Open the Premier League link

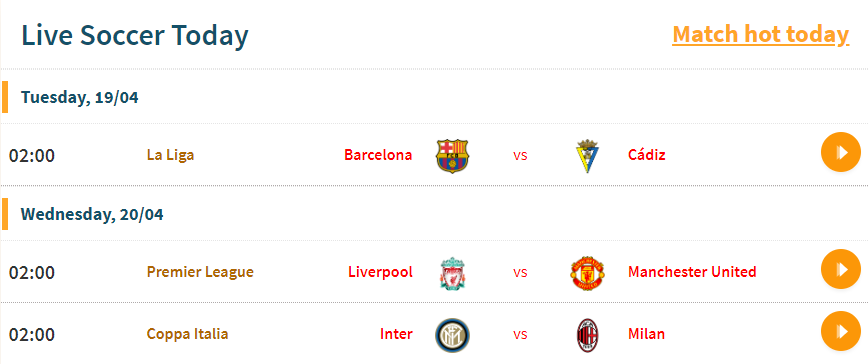[200, 272]
